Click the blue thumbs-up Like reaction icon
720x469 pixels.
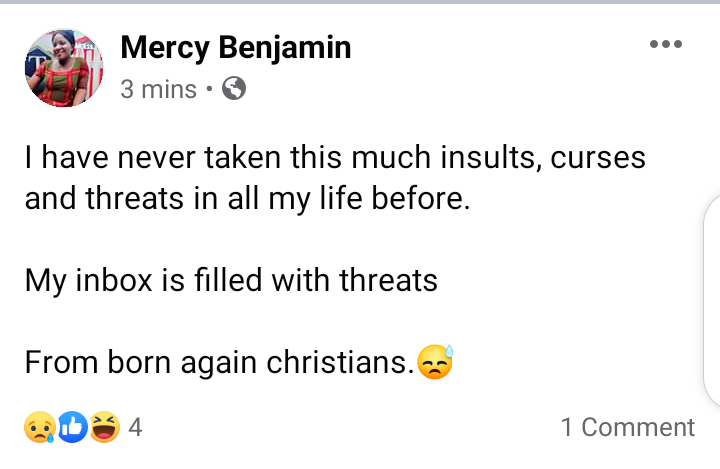(71, 427)
